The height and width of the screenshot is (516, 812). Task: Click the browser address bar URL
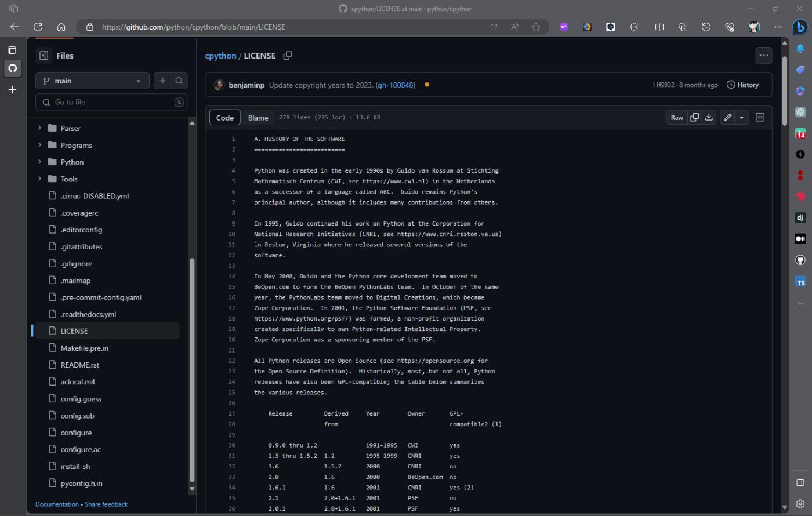click(x=194, y=27)
